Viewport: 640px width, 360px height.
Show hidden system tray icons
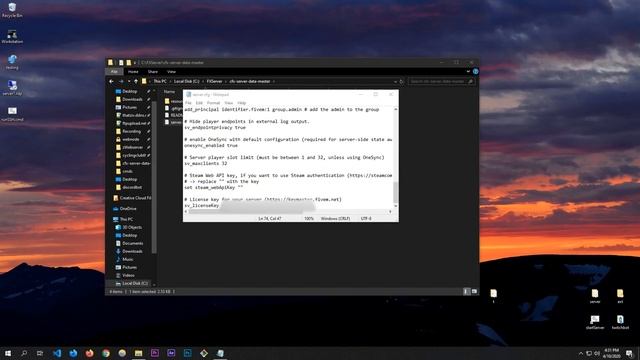[x=581, y=353]
